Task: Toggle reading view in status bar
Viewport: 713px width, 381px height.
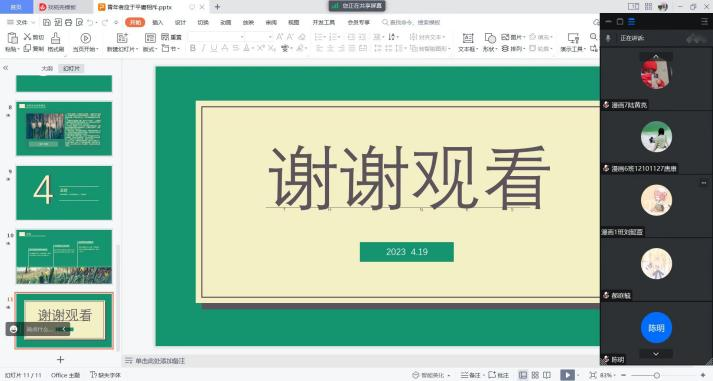Action: coord(547,375)
